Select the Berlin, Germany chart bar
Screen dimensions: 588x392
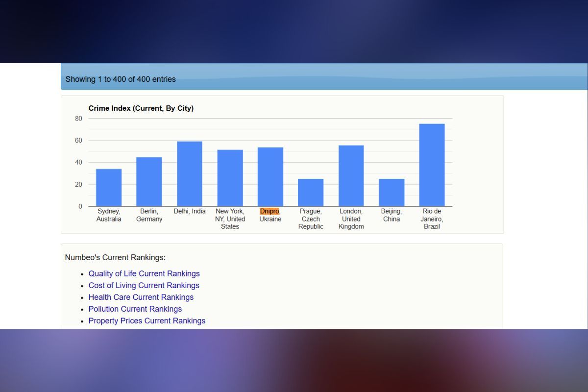(x=149, y=182)
